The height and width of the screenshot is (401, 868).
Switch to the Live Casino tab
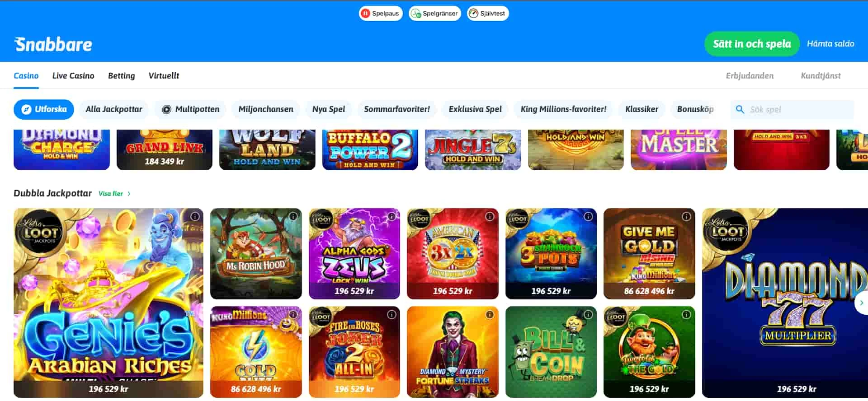click(73, 76)
